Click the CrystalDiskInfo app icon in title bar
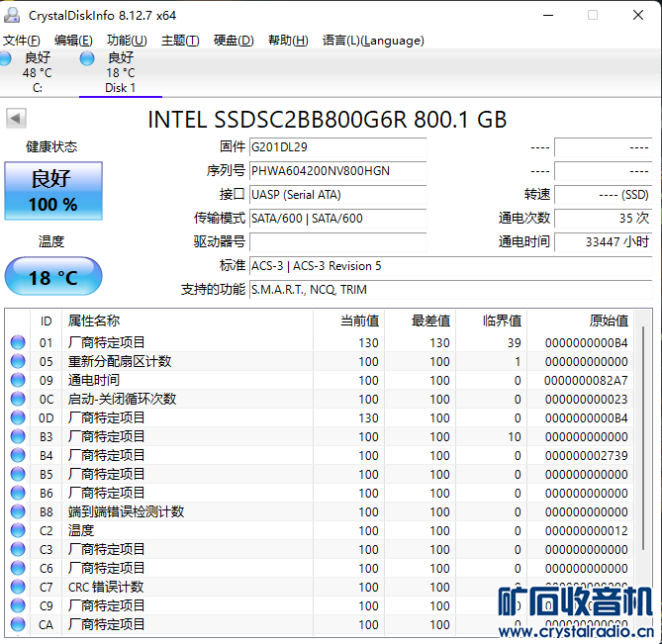Screen dimensions: 662x644 [12, 15]
